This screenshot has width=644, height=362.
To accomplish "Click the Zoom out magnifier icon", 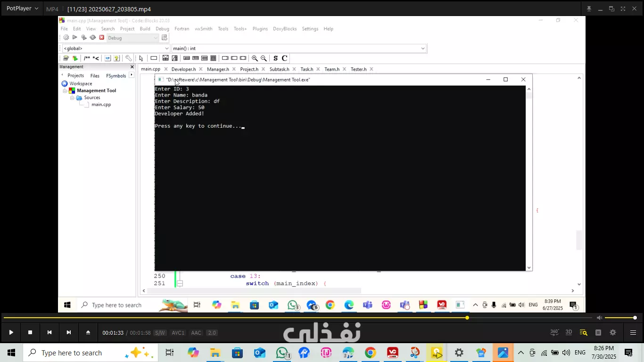I will 264,58.
